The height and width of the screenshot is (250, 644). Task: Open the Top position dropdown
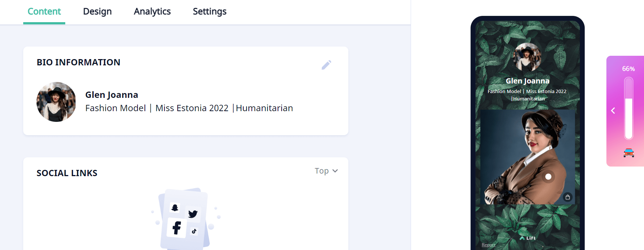pos(326,171)
